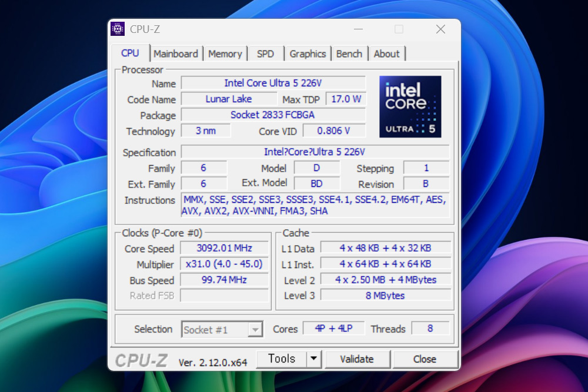588x392 pixels.
Task: Click the Cores value 4P + 4LP
Action: (333, 329)
